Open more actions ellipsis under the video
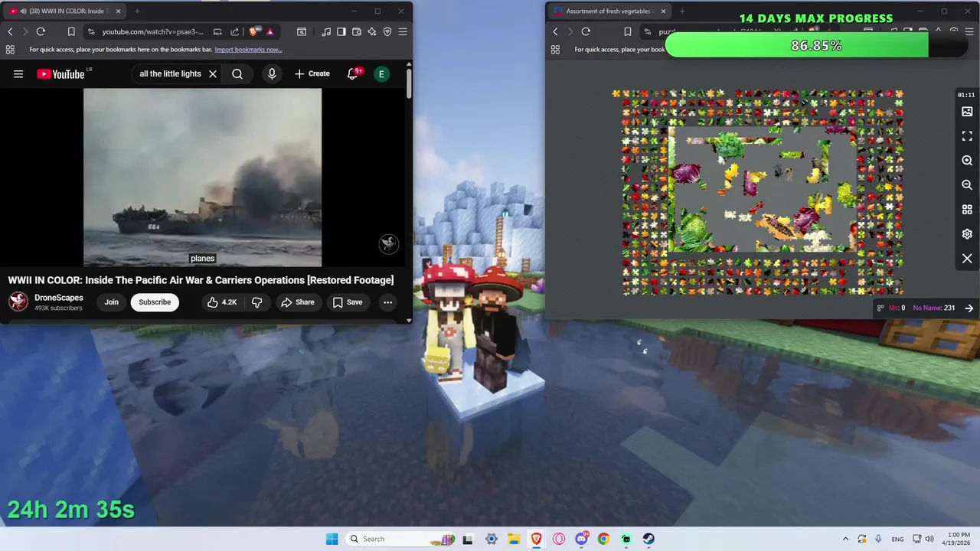Screen dimensions: 980x551 coord(387,302)
